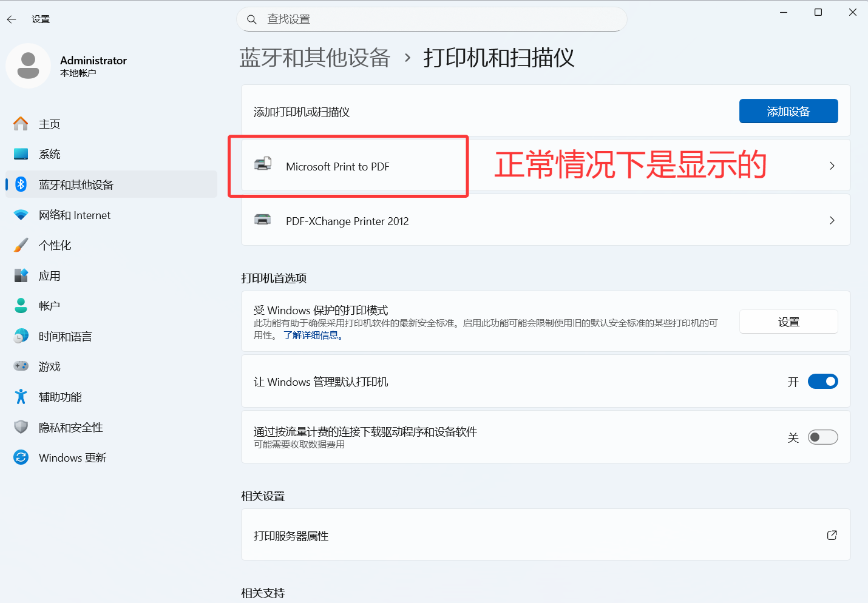The image size is (868, 603).
Task: Click 可能需要收取数据费用 text
Action: (x=299, y=445)
